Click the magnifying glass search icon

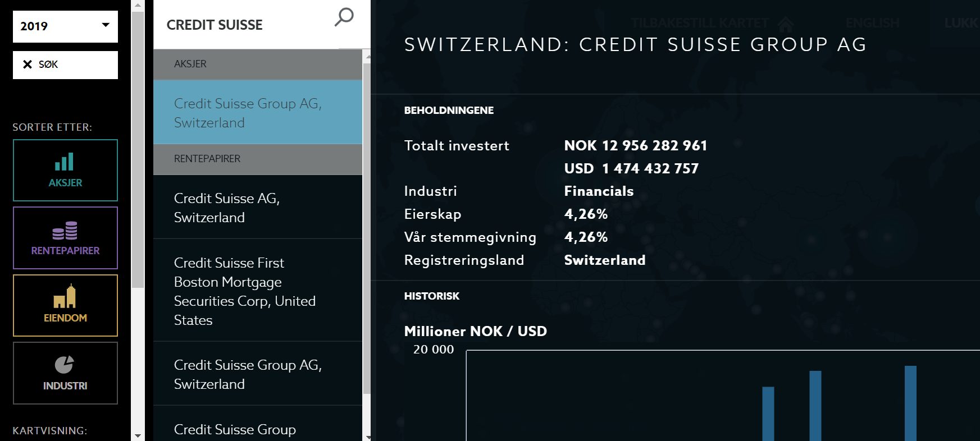344,17
